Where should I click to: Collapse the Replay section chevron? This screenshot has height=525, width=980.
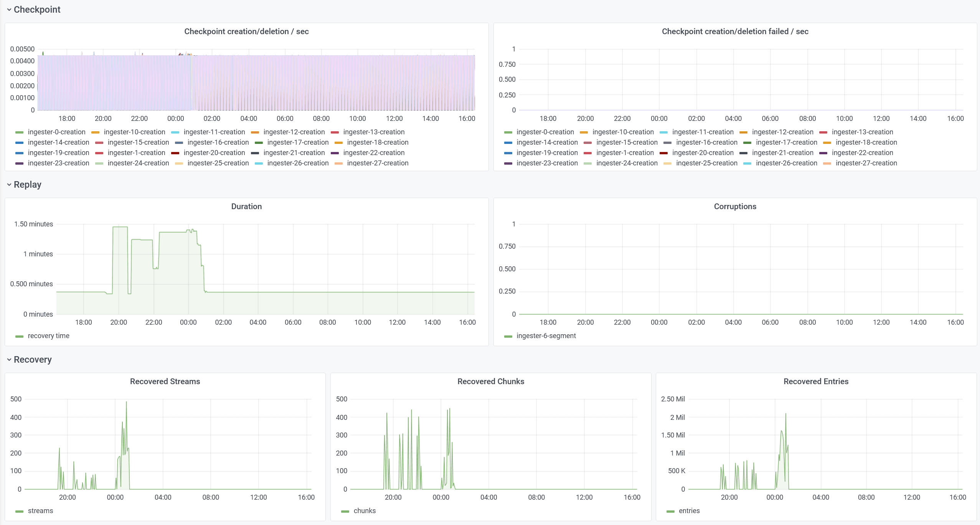coord(9,185)
